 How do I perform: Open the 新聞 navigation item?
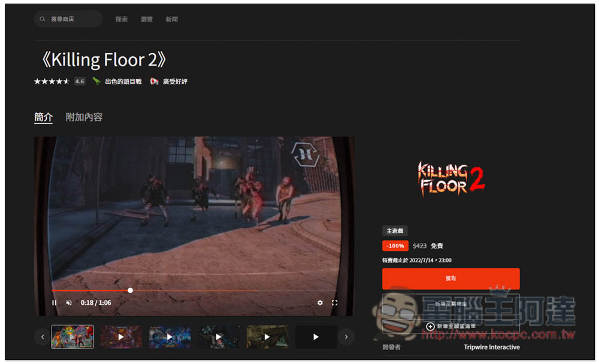(x=171, y=19)
